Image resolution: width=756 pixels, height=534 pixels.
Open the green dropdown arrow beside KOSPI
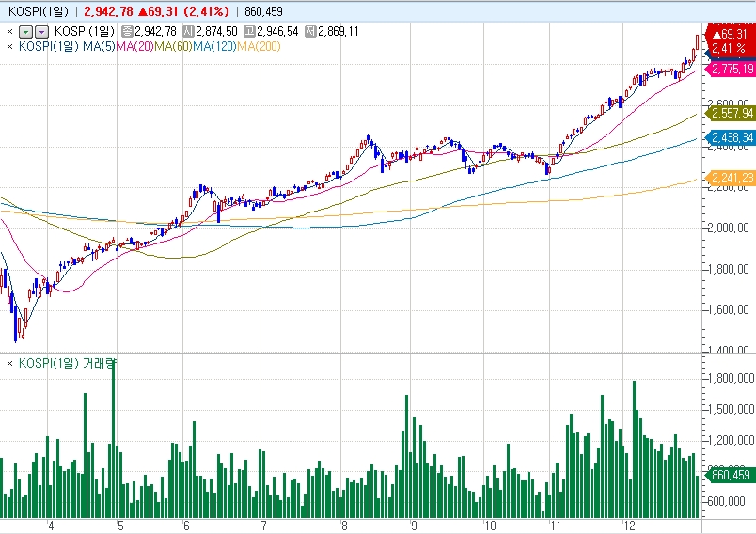point(26,31)
